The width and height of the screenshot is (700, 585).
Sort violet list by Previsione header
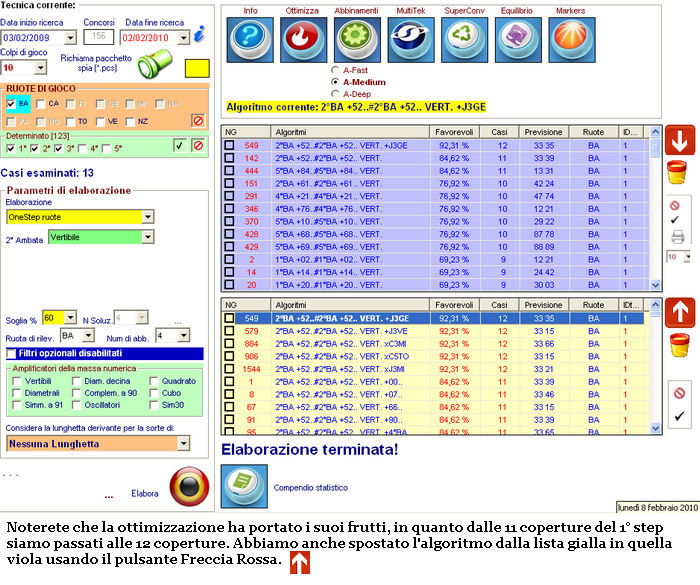[x=544, y=132]
